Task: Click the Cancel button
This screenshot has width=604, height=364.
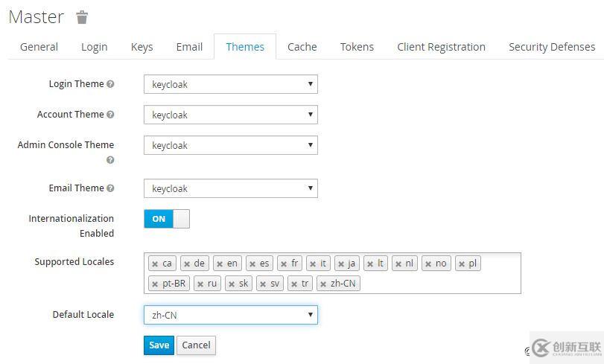Action: point(196,345)
